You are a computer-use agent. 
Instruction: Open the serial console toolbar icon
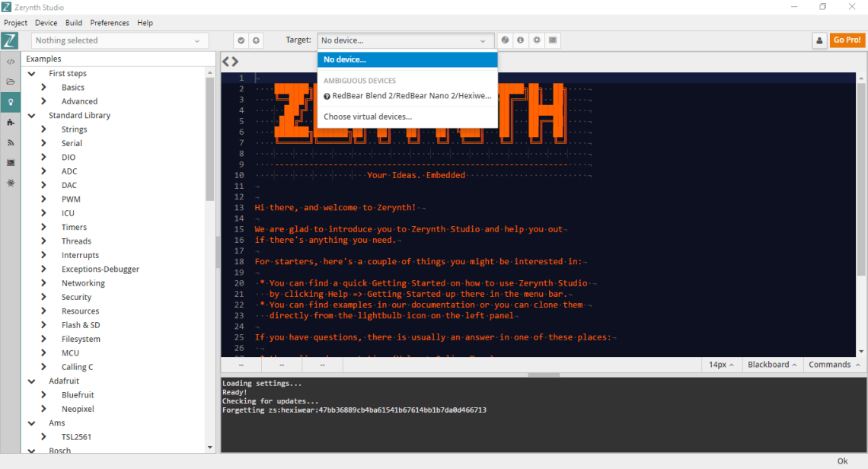pyautogui.click(x=553, y=40)
